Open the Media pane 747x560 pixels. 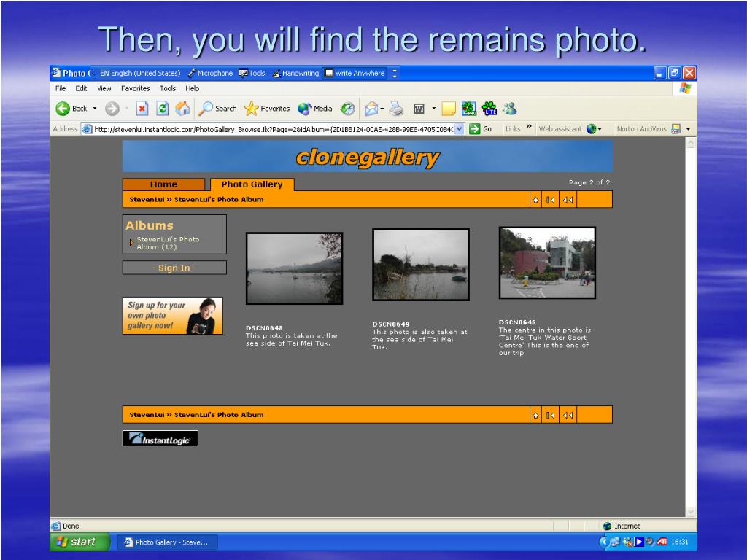[315, 109]
